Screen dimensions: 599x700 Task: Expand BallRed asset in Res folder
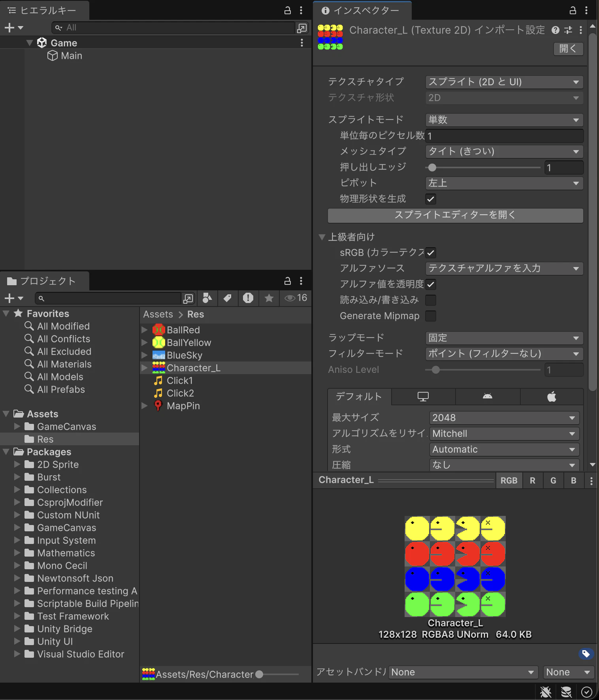[145, 330]
